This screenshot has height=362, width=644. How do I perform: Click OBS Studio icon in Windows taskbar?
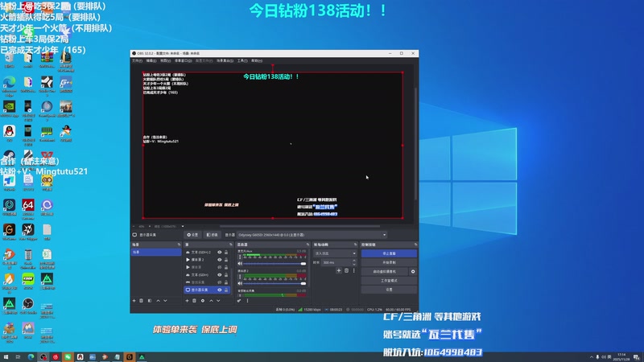coord(43,357)
